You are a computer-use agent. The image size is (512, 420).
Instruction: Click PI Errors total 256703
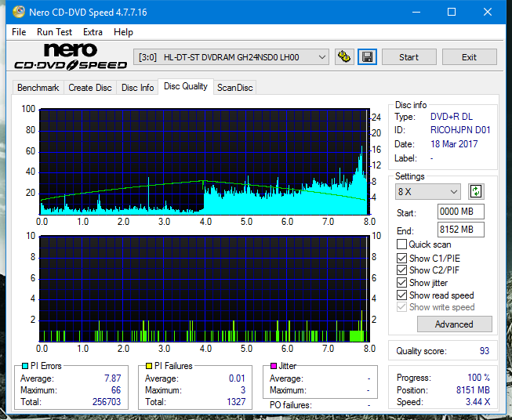107,402
